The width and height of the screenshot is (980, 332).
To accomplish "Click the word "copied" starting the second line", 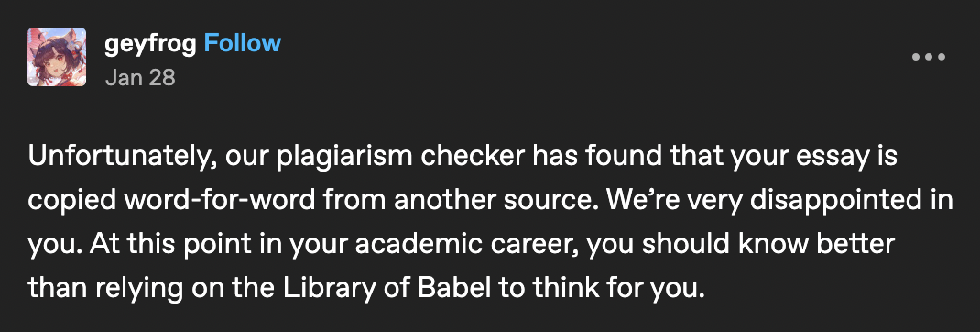I will click(x=75, y=202).
